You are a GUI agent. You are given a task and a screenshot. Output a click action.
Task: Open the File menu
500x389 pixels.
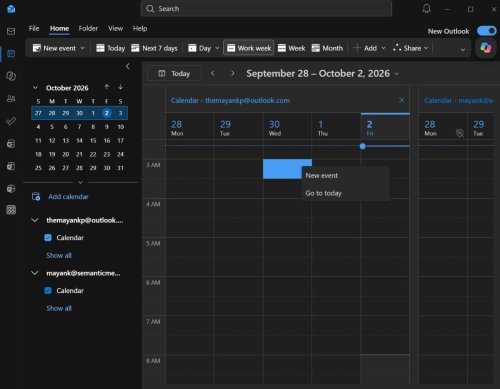click(34, 28)
